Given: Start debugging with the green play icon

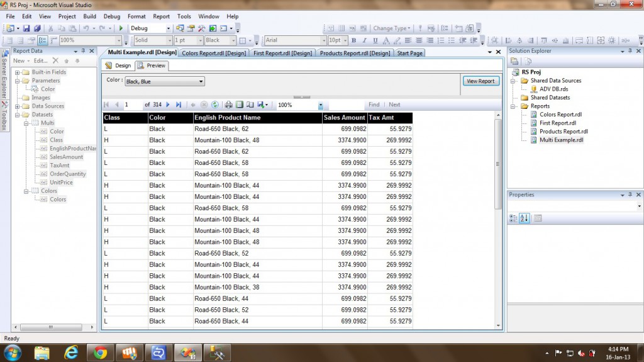Looking at the screenshot, I should [121, 28].
